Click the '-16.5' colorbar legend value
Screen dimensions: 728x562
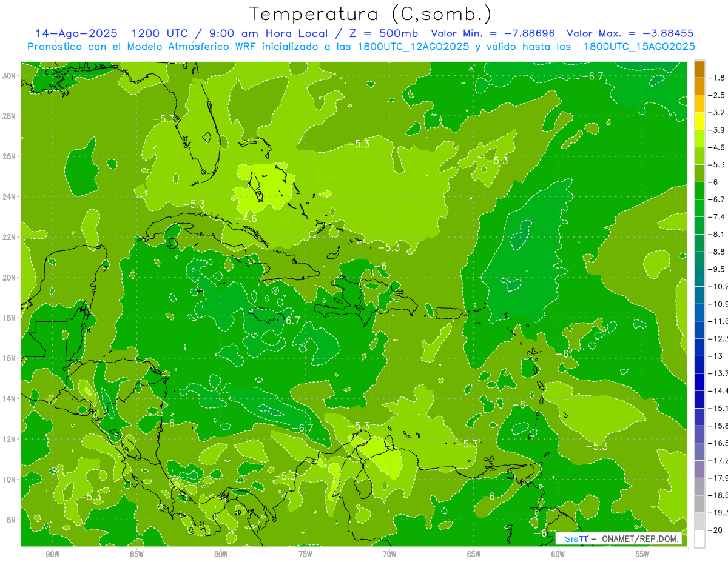tap(718, 443)
